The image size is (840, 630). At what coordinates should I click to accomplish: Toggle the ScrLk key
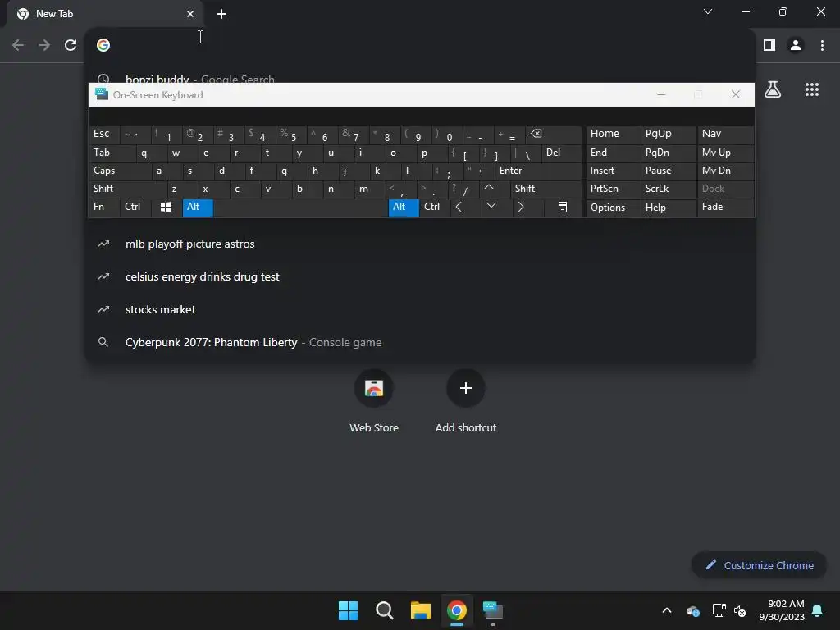(669, 189)
